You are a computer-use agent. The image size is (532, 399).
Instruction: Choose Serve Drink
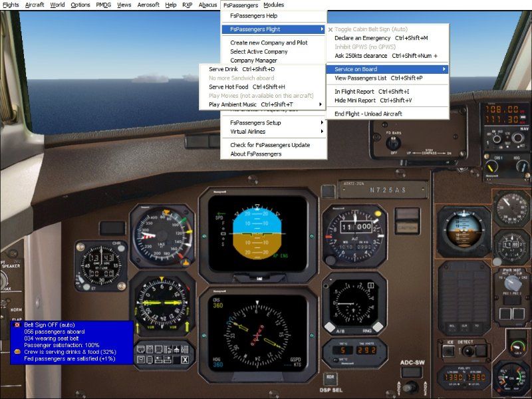[x=261, y=69]
